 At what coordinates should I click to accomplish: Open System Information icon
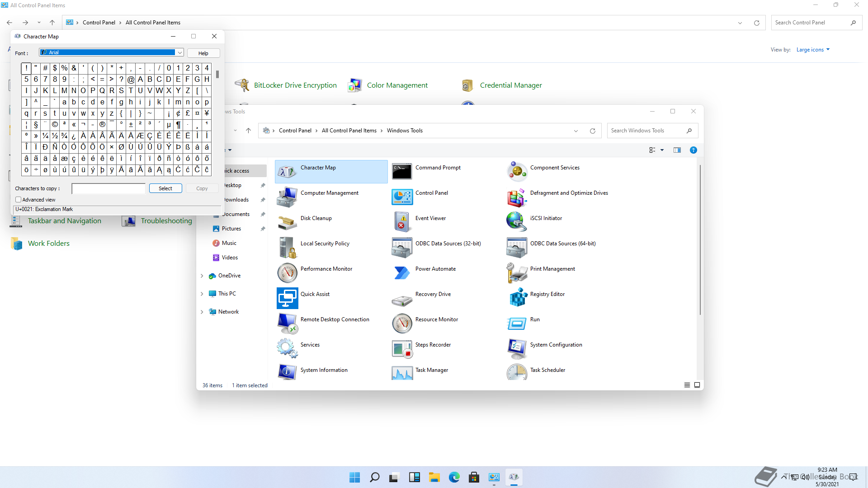click(x=287, y=372)
